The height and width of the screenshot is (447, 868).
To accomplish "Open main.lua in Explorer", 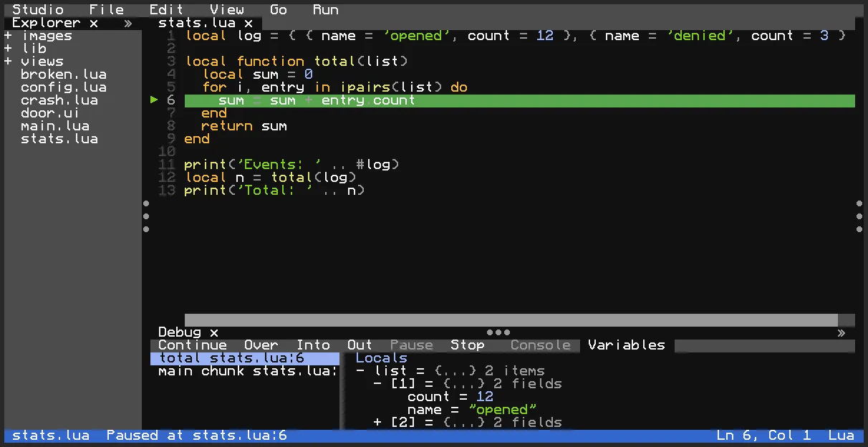I will (55, 126).
